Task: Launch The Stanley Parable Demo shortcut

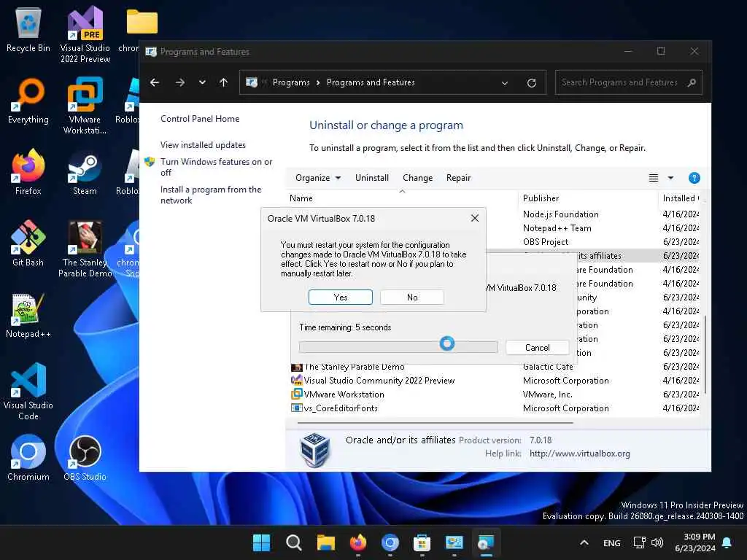Action: pos(85,249)
